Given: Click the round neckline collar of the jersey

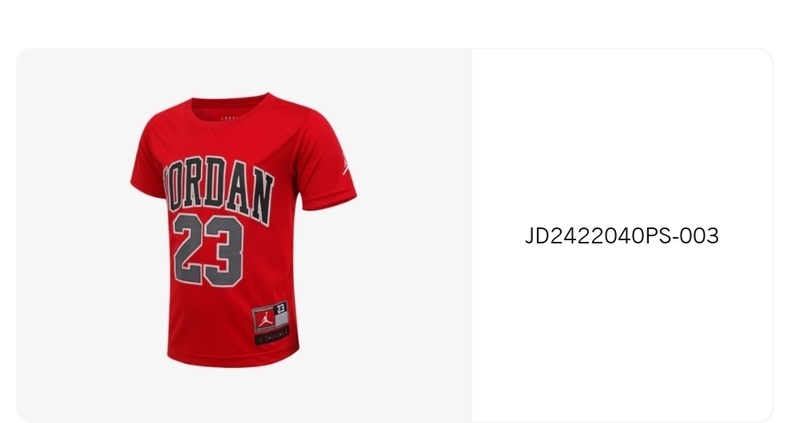Looking at the screenshot, I should (230, 109).
